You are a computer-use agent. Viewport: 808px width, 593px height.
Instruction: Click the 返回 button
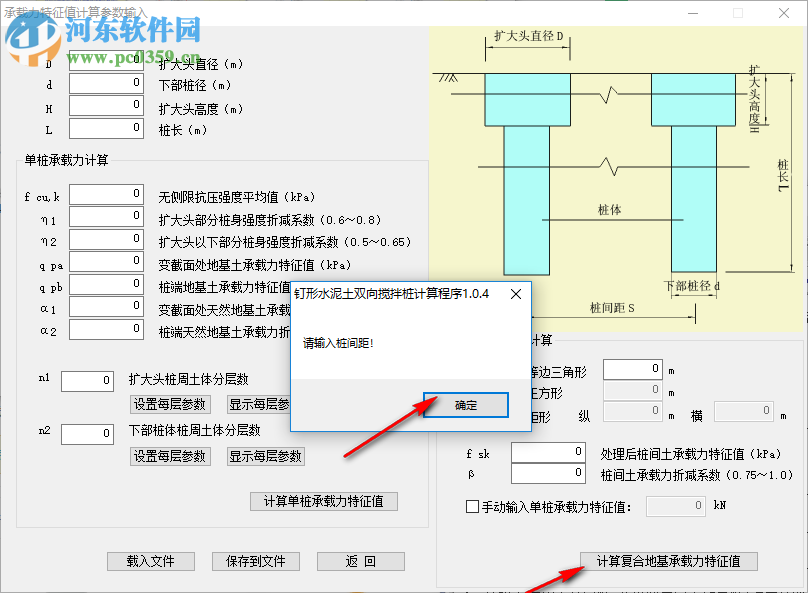click(360, 561)
